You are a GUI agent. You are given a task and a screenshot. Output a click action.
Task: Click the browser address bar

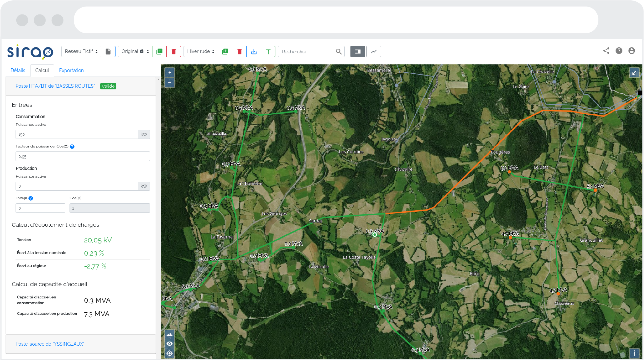(336, 20)
